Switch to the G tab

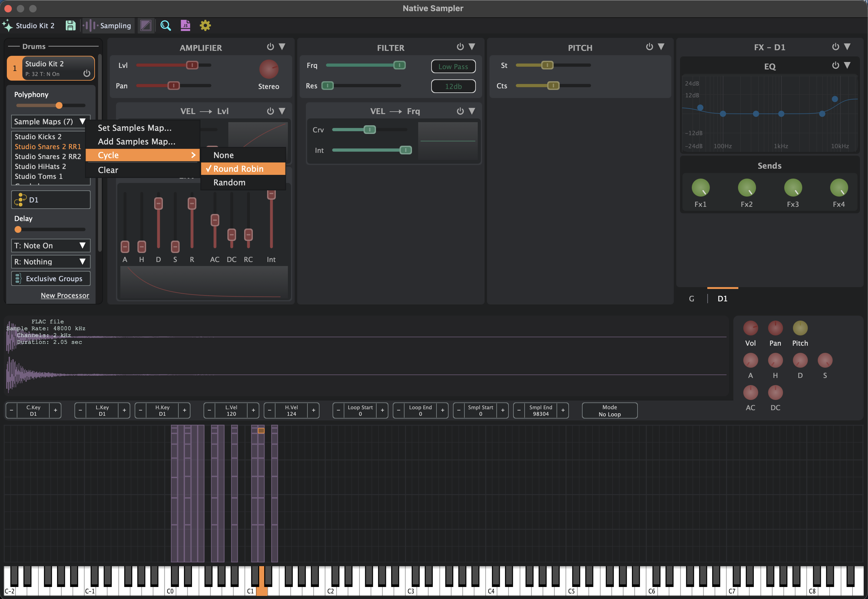tap(691, 298)
